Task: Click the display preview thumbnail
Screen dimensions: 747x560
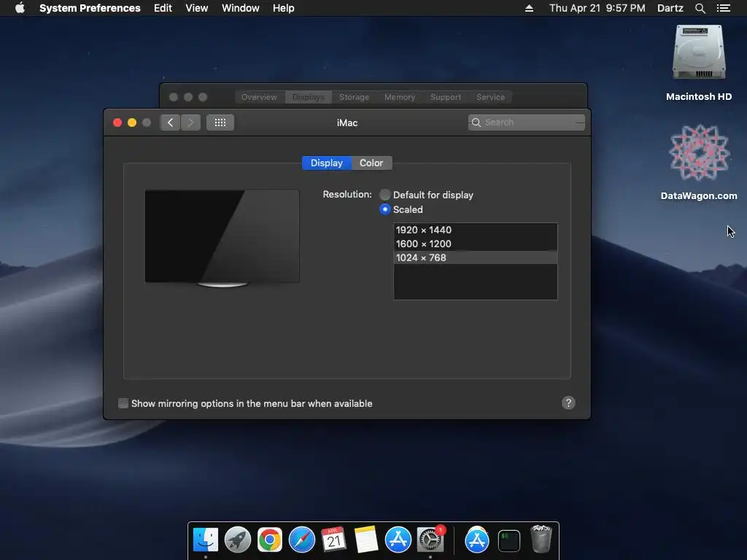Action: click(x=222, y=238)
